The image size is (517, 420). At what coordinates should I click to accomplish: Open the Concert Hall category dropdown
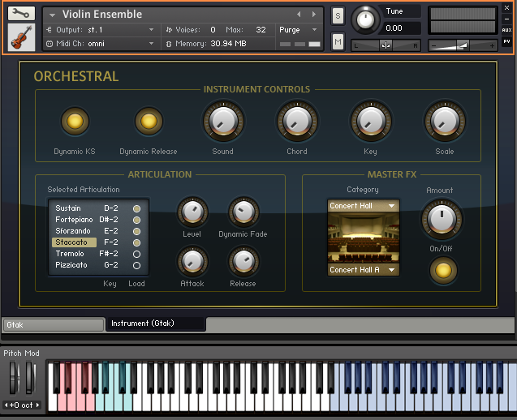pos(363,206)
